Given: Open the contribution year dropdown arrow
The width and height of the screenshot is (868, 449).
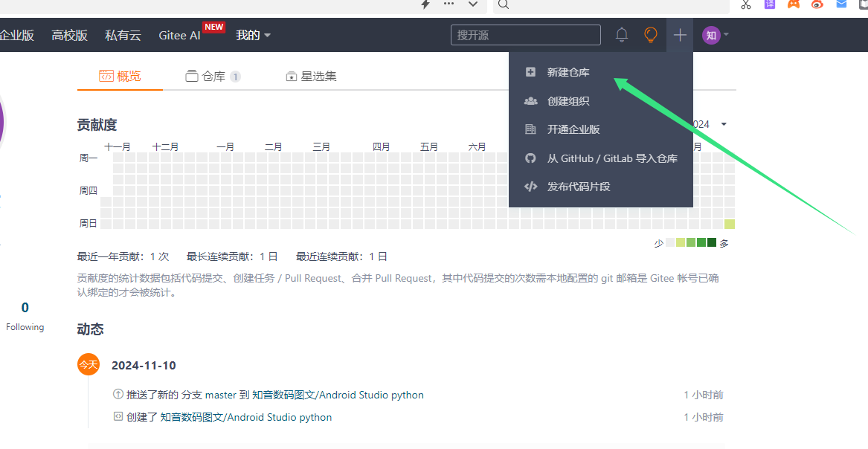Looking at the screenshot, I should pos(724,124).
